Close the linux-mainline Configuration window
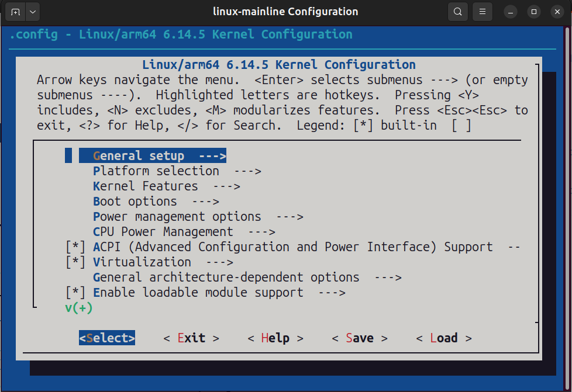 click(x=557, y=12)
